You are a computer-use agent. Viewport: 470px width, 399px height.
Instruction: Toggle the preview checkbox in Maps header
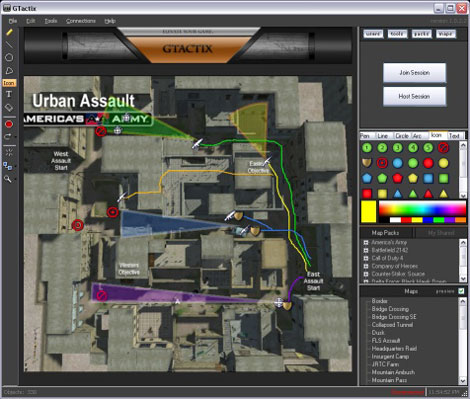click(x=461, y=291)
